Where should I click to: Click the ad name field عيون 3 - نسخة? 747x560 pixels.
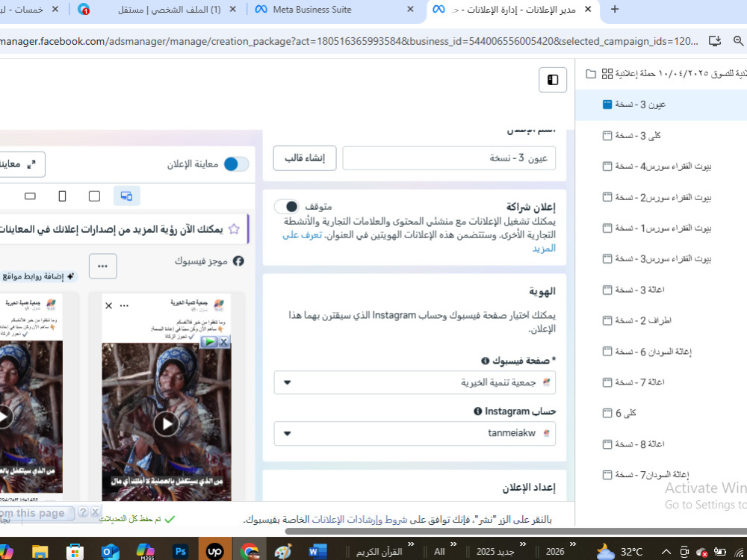pyautogui.click(x=449, y=158)
